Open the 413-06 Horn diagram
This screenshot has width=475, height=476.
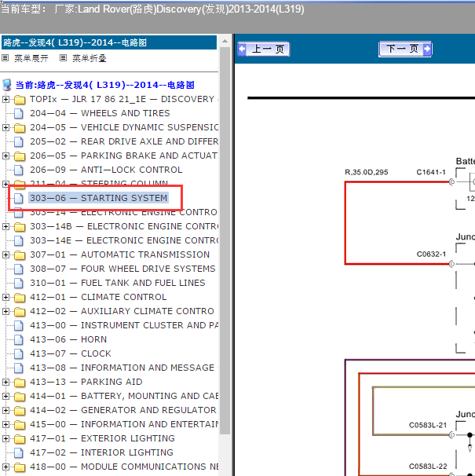(68, 339)
